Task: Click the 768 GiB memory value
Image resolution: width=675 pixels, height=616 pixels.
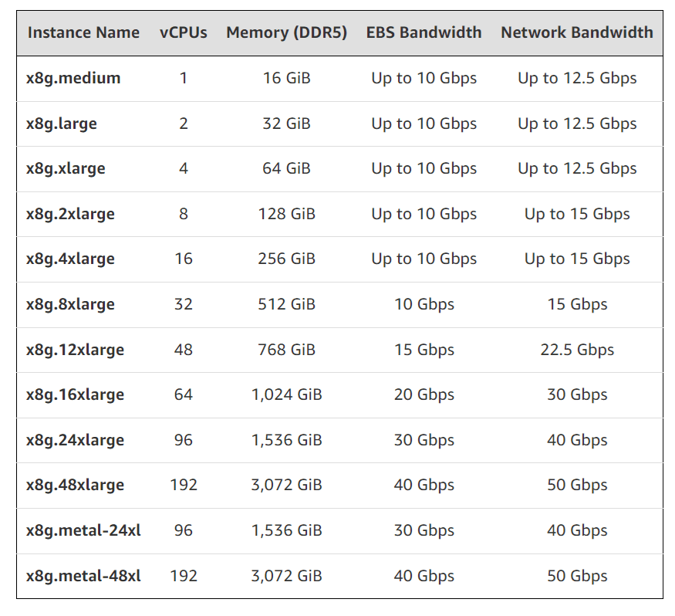Action: [x=286, y=350]
